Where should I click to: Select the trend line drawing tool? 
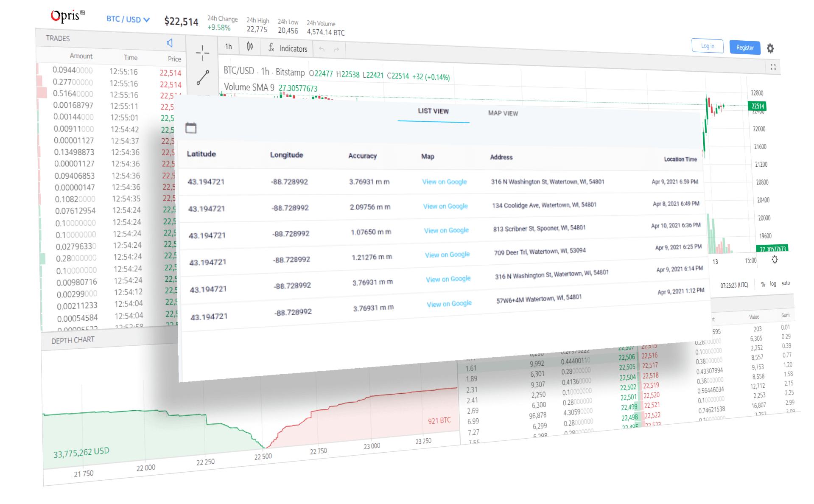(203, 78)
